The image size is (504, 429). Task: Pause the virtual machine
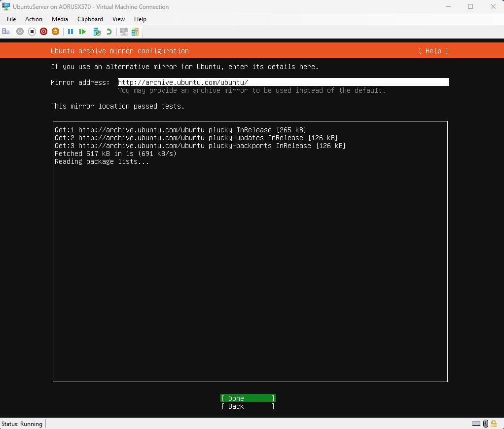[x=71, y=32]
